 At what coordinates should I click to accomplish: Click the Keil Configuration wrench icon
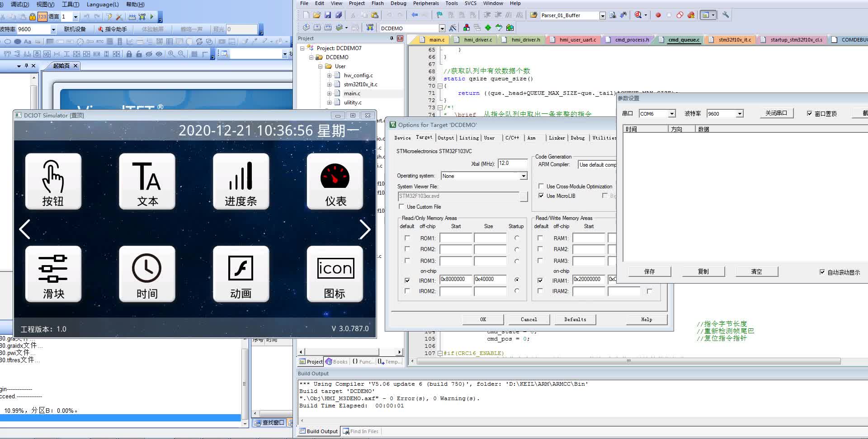click(726, 15)
